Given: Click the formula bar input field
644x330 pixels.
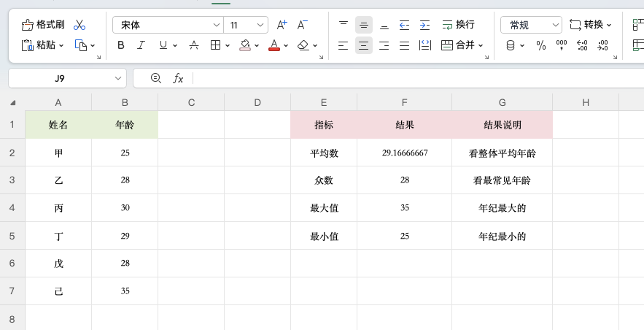Looking at the screenshot, I should click(418, 78).
